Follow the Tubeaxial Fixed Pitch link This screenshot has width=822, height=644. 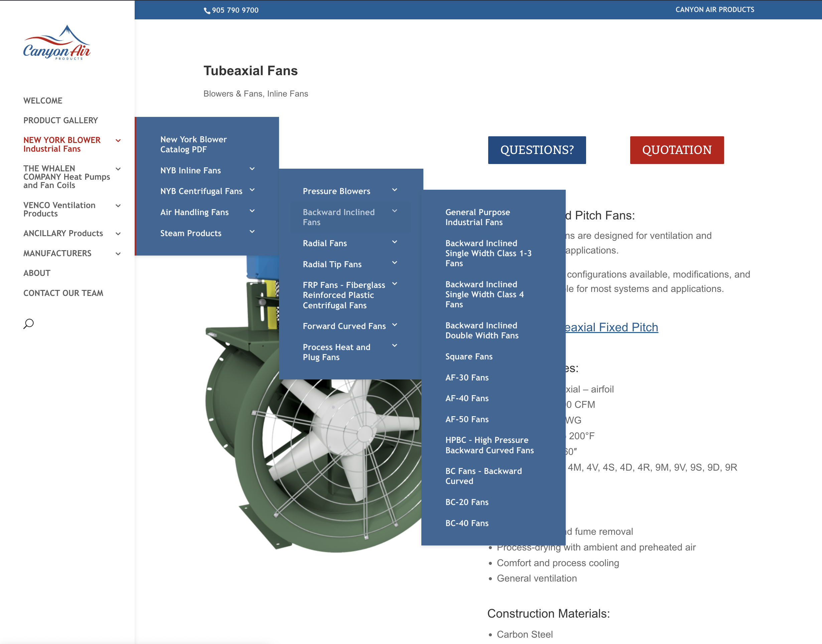[611, 327]
